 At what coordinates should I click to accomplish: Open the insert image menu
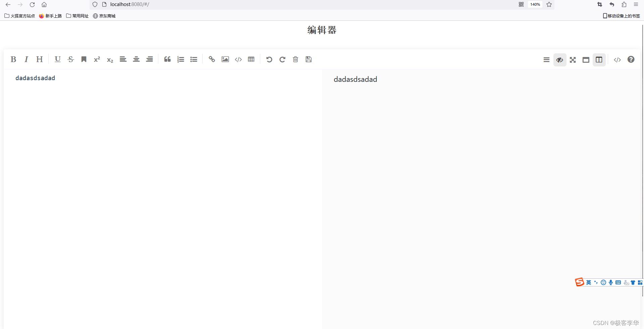point(225,59)
